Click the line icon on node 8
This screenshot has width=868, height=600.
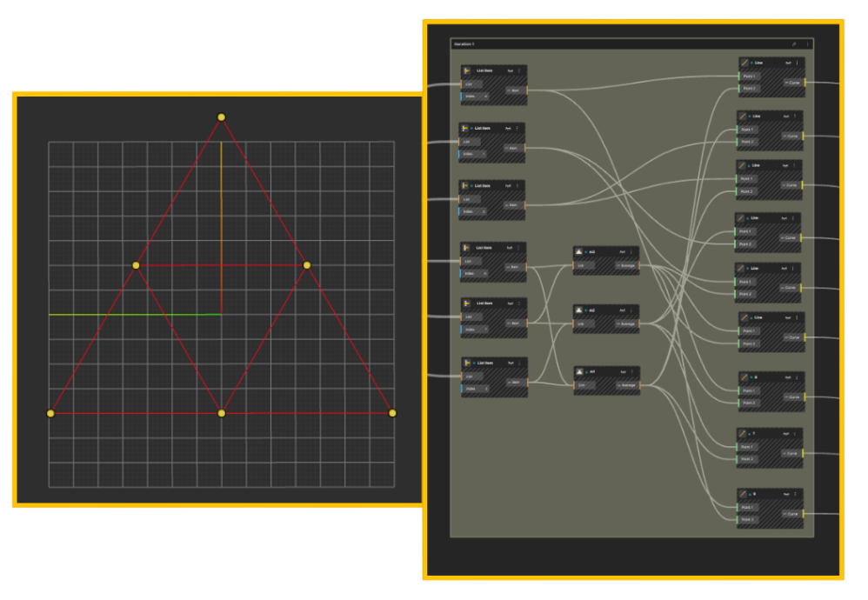click(x=744, y=377)
